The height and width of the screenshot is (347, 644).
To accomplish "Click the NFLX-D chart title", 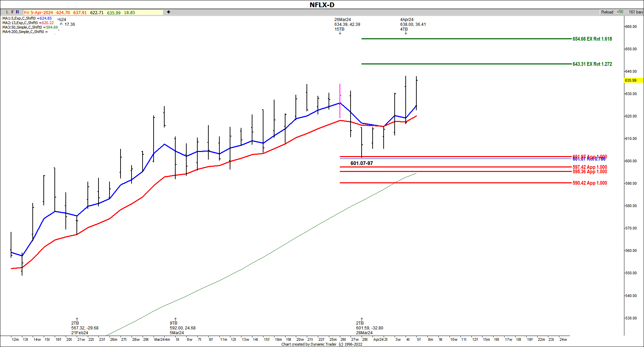I will tap(322, 5).
